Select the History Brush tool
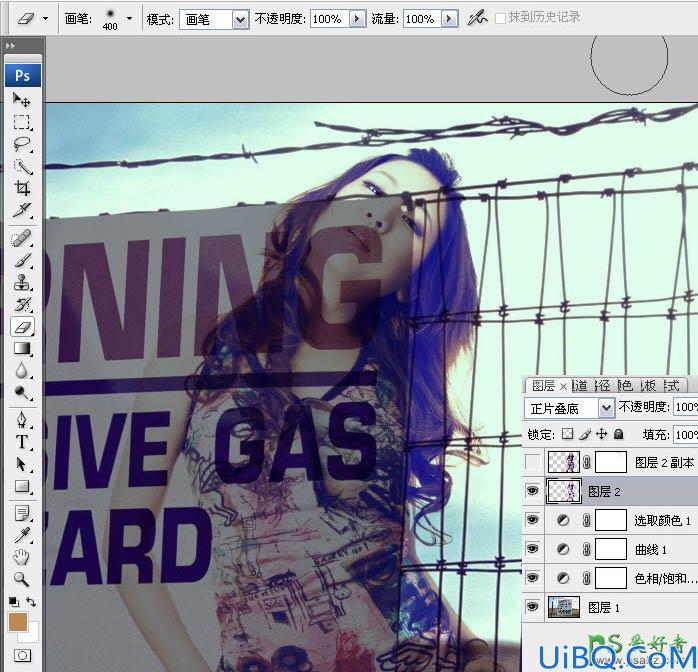698x672 pixels. click(21, 304)
